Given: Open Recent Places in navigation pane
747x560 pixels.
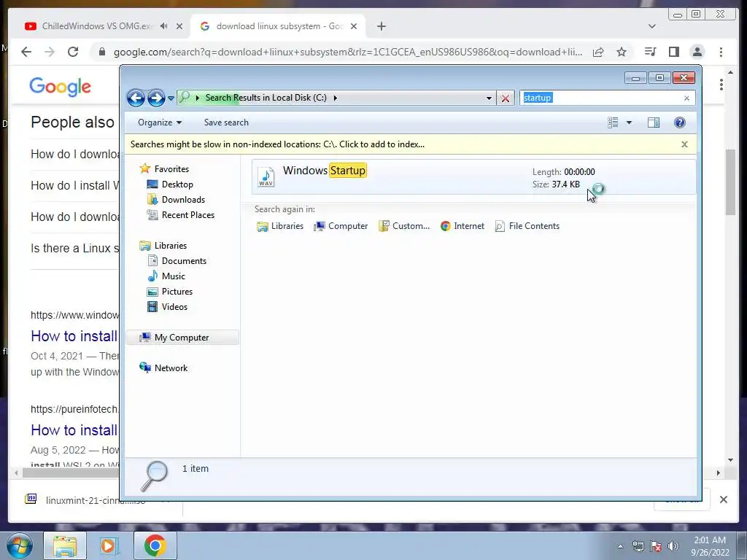Looking at the screenshot, I should point(181,215).
